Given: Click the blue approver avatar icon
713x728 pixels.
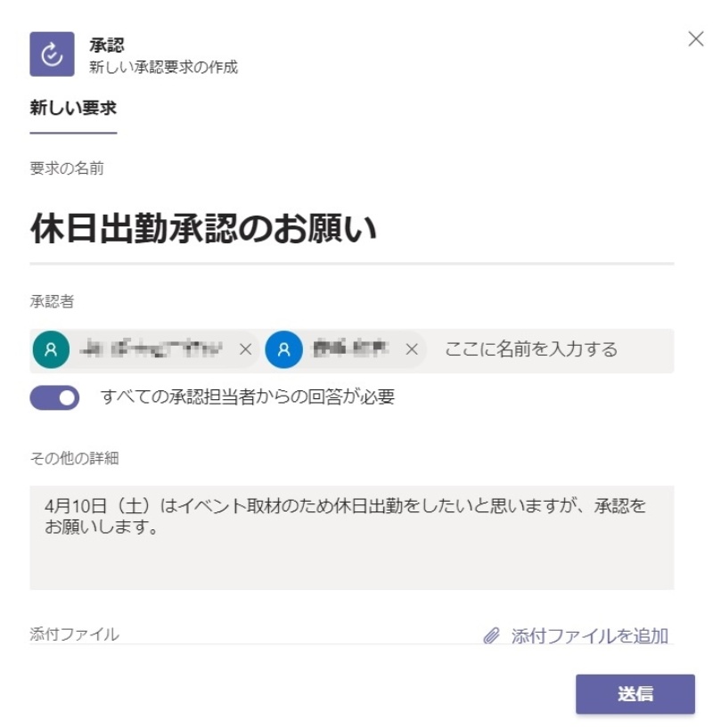Looking at the screenshot, I should click(x=283, y=349).
